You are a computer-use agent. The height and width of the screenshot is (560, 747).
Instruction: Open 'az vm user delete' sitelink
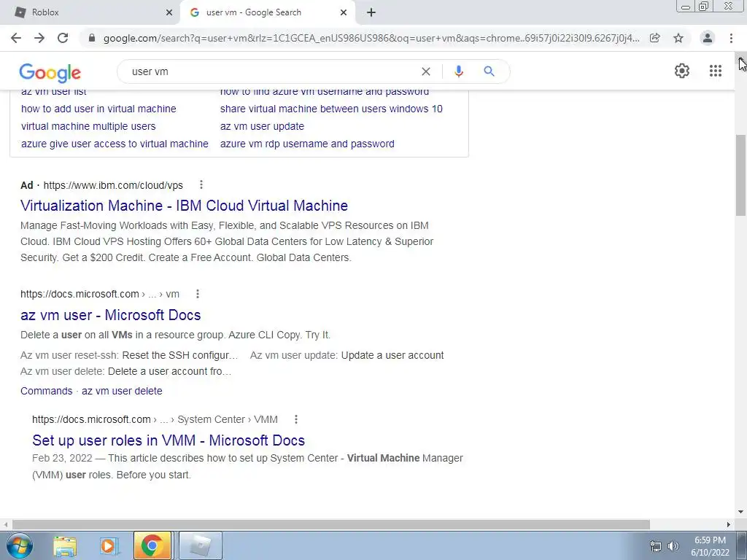tap(122, 391)
